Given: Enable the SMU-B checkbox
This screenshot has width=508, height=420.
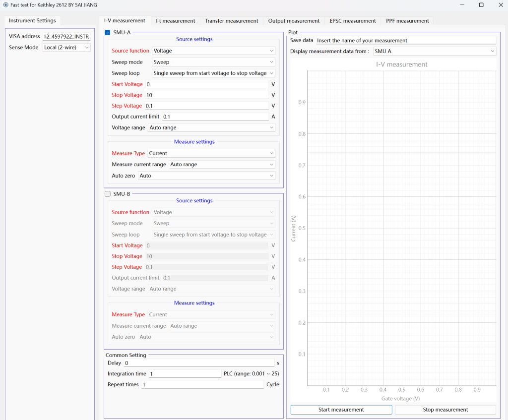Looking at the screenshot, I should pos(108,194).
